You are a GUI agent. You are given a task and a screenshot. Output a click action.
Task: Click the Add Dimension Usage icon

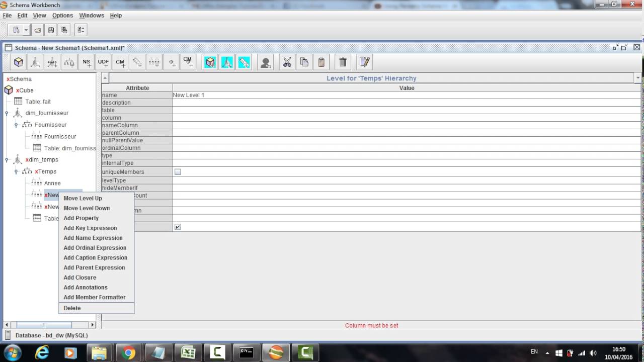click(x=52, y=62)
